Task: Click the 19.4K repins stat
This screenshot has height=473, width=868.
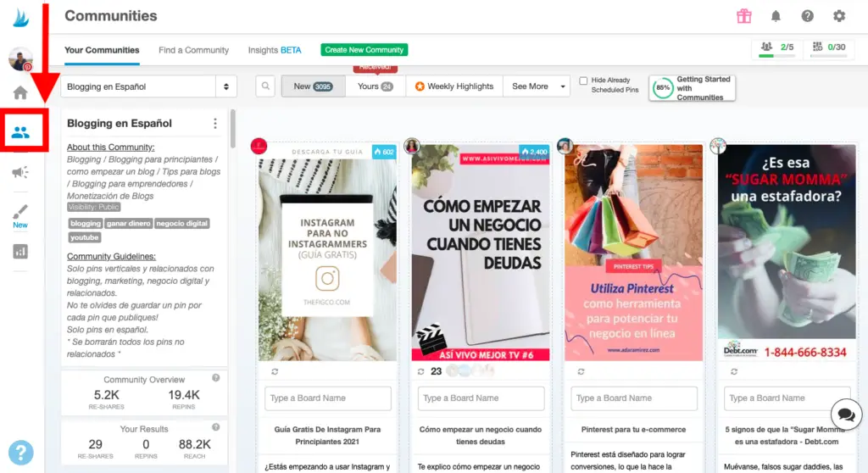Action: [184, 398]
